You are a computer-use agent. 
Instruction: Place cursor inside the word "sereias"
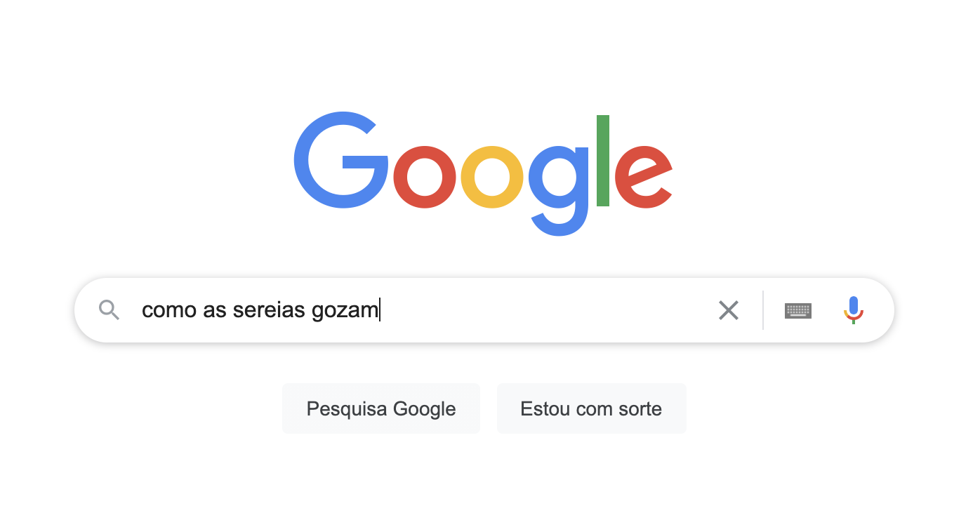coord(270,310)
